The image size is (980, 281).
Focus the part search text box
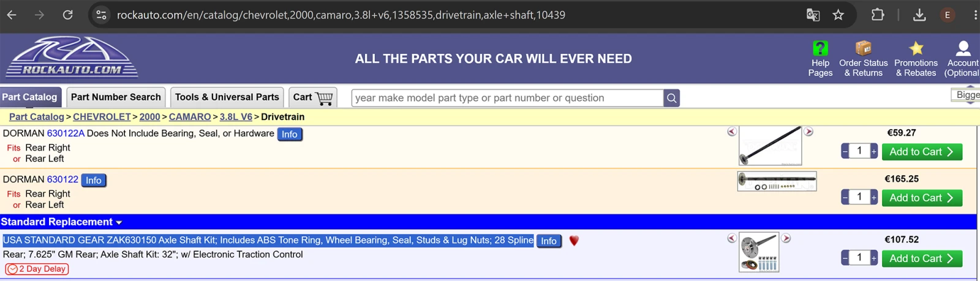(508, 98)
